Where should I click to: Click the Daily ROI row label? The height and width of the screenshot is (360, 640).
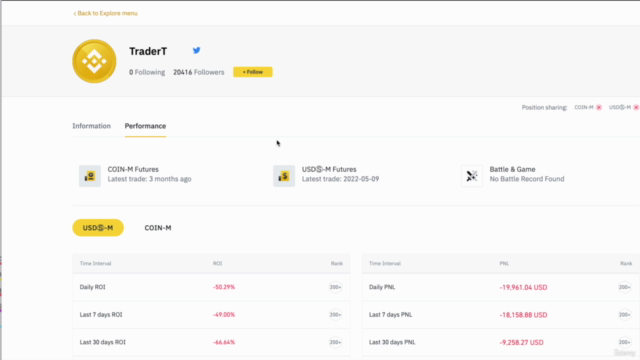pyautogui.click(x=93, y=287)
